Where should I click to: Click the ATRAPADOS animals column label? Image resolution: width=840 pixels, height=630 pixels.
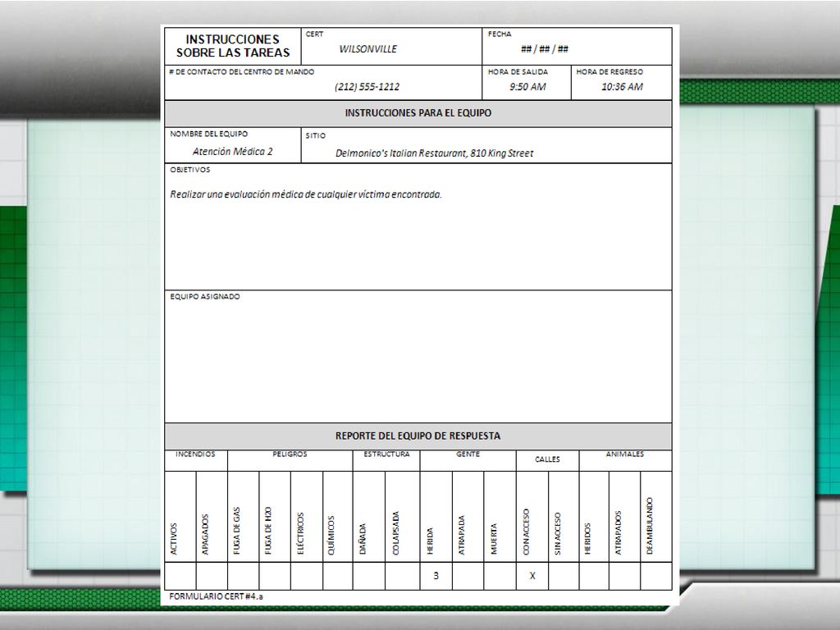618,533
